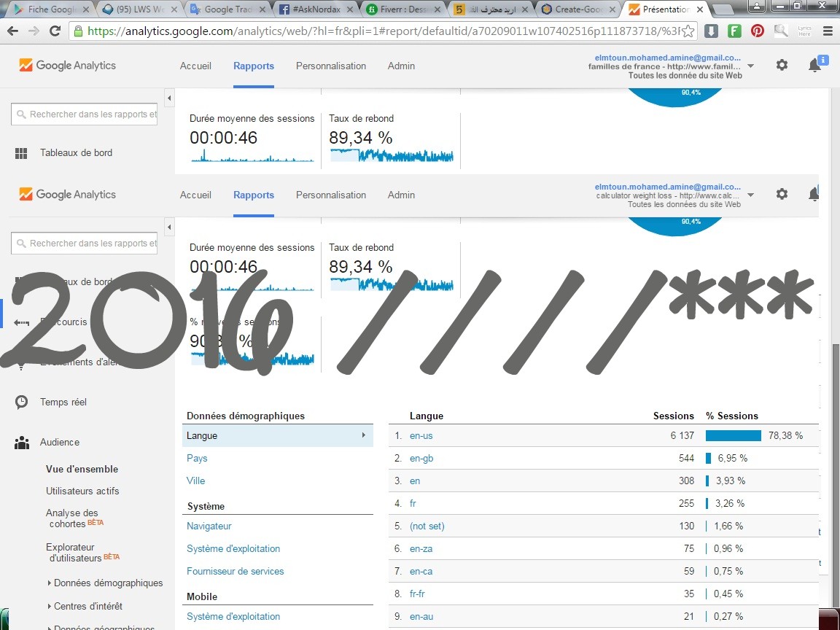The height and width of the screenshot is (630, 840).
Task: Click the en-gb language link
Action: click(x=421, y=458)
